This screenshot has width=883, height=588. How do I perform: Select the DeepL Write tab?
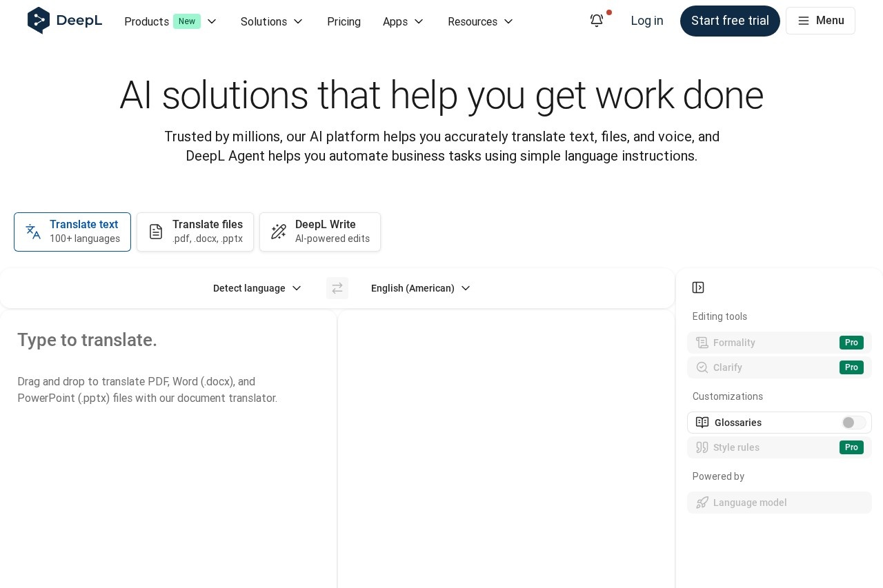(320, 232)
